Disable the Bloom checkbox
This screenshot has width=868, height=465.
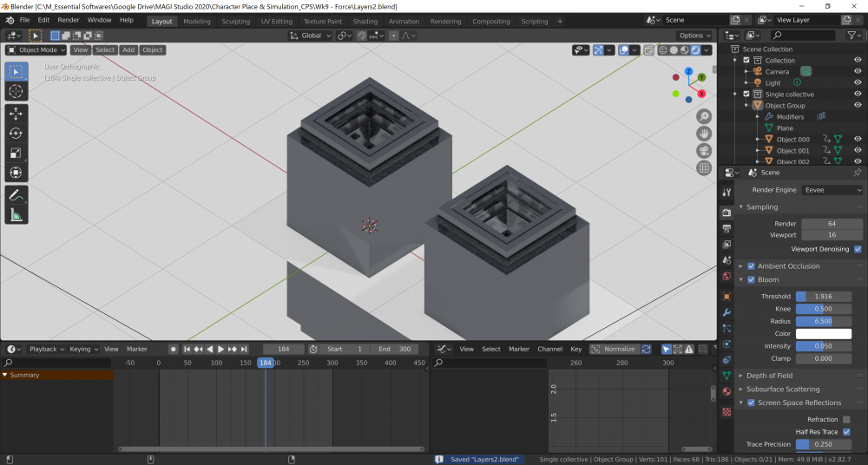coord(752,280)
